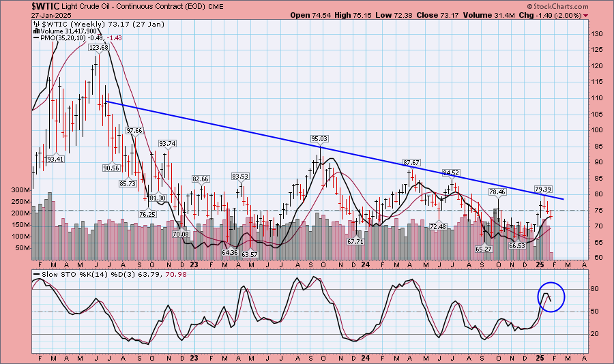Click the 65.27 low price label
This screenshot has width=614, height=364.
[x=484, y=249]
